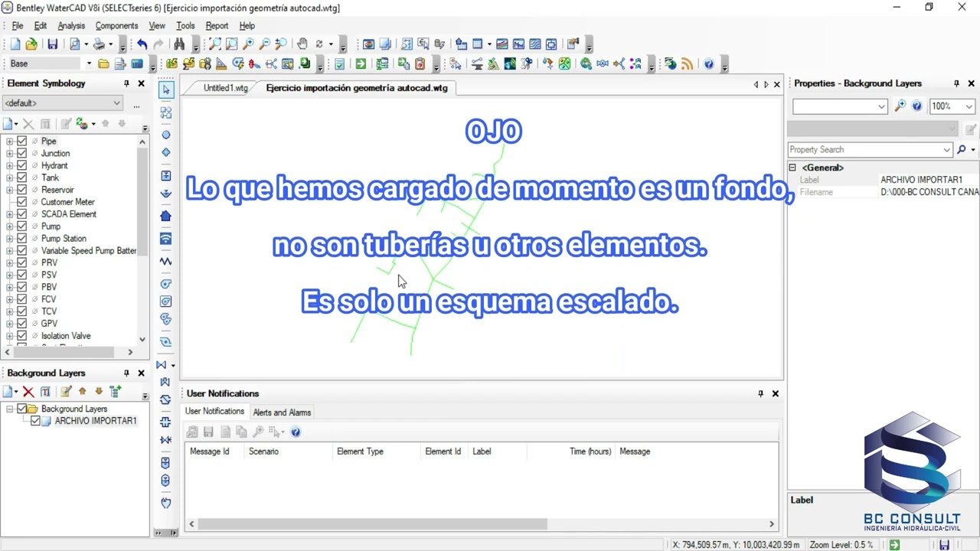Click the zoom magnifier icon in Properties panel
This screenshot has width=980, height=551.
pyautogui.click(x=900, y=106)
